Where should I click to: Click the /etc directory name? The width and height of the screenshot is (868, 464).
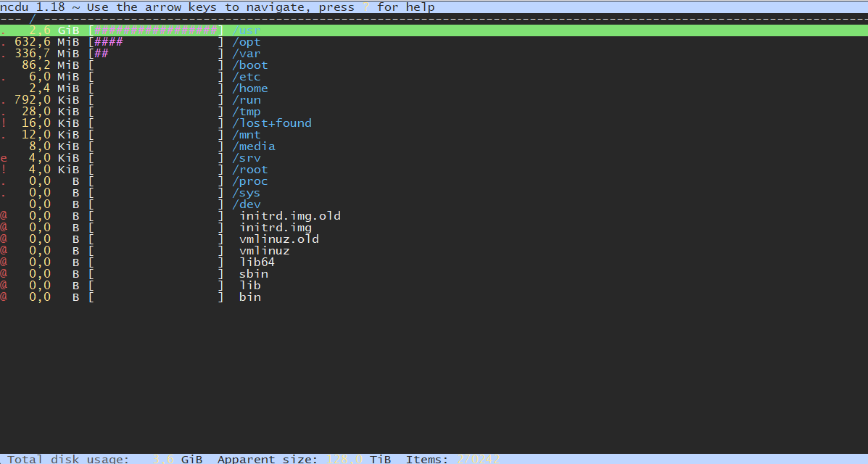(246, 77)
